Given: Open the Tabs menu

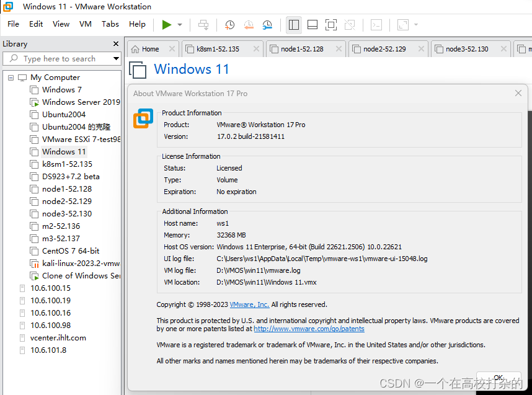Looking at the screenshot, I should click(x=110, y=24).
